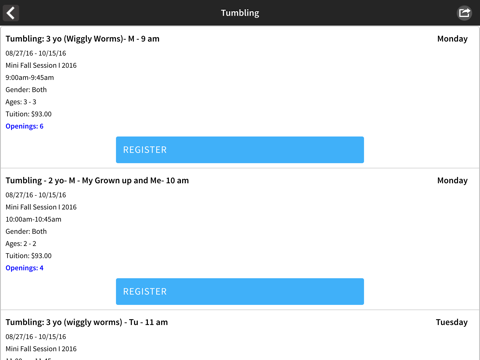This screenshot has height=360, width=480.
Task: Register for My Grown up and Me class
Action: (x=240, y=291)
